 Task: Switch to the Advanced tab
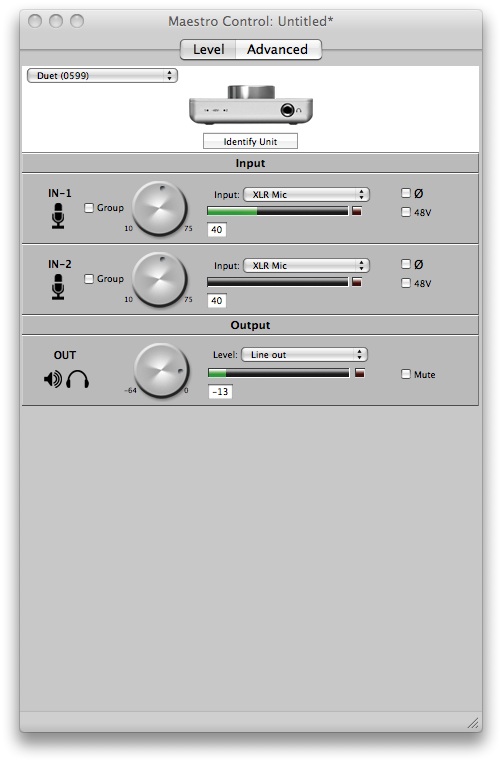(x=278, y=50)
